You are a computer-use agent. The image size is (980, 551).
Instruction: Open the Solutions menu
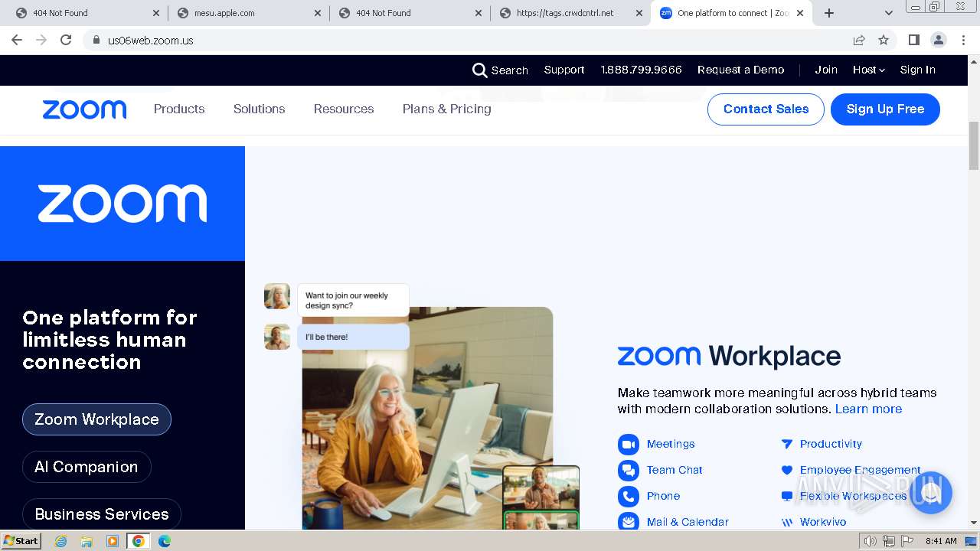pyautogui.click(x=259, y=109)
